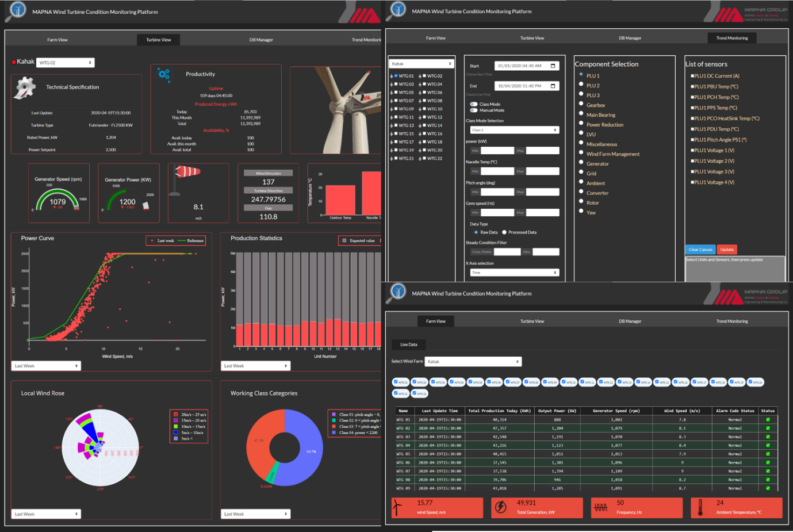
Task: Open the WTG 02 turbine dropdown
Action: tap(65, 63)
